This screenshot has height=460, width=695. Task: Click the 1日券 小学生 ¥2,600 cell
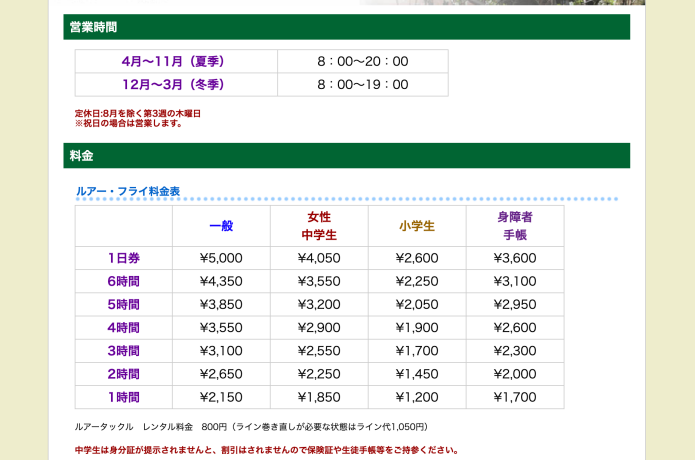[x=417, y=258]
